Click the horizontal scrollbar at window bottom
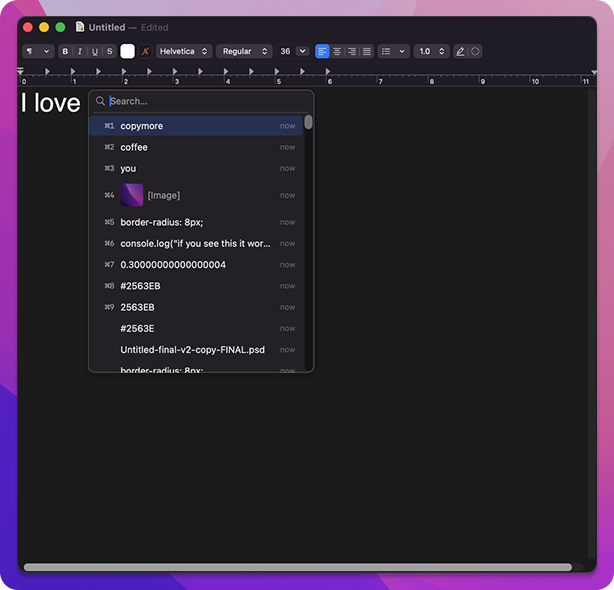 click(x=298, y=567)
